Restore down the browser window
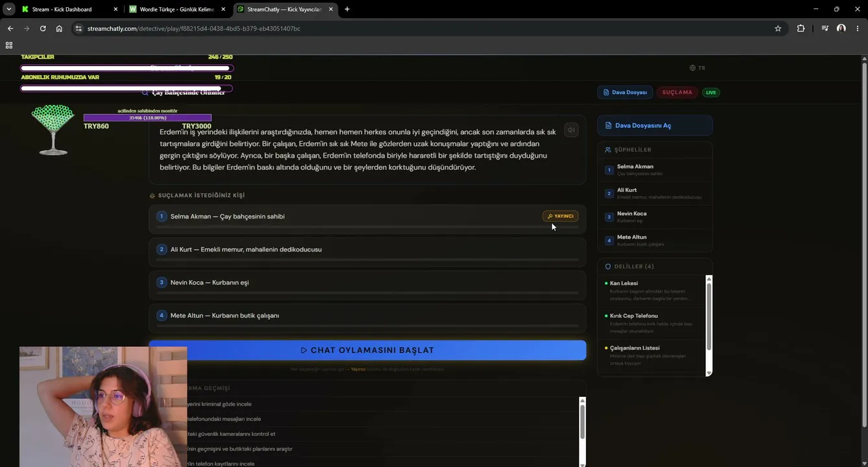Screen dimensions: 868x467 pyautogui.click(x=836, y=9)
